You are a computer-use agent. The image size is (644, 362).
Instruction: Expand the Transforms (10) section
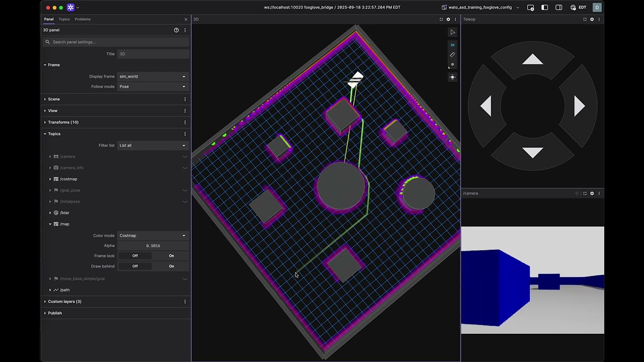click(45, 122)
